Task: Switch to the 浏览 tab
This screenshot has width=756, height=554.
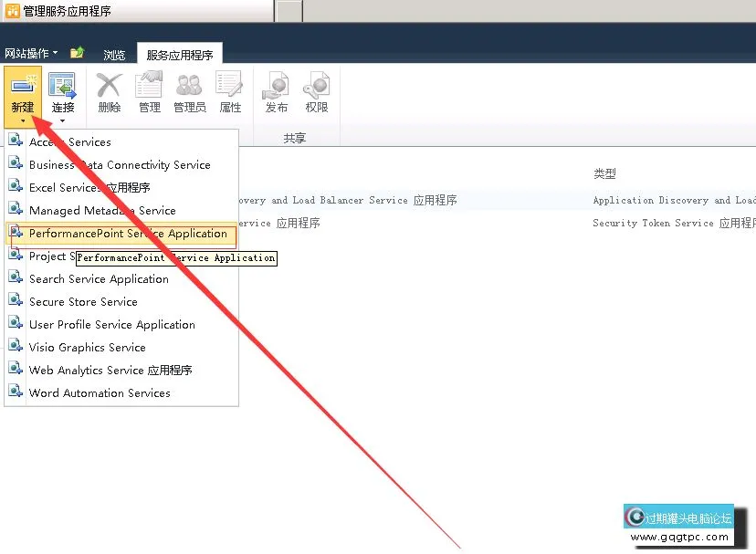Action: [114, 55]
